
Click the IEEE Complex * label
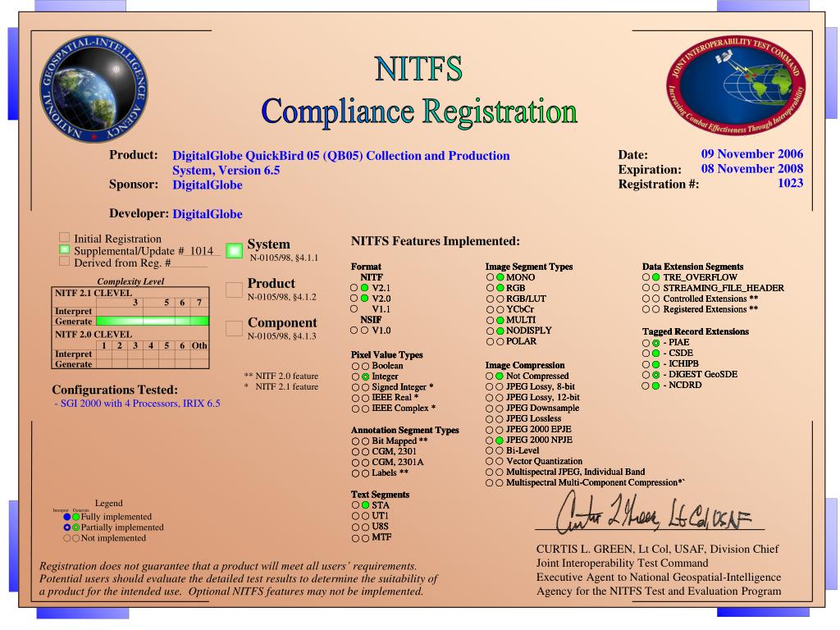(x=404, y=409)
